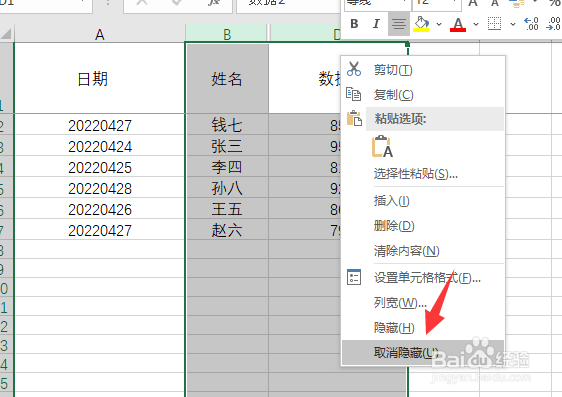Click the 日期 header cell
Screen dimensions: 562x397
100,78
